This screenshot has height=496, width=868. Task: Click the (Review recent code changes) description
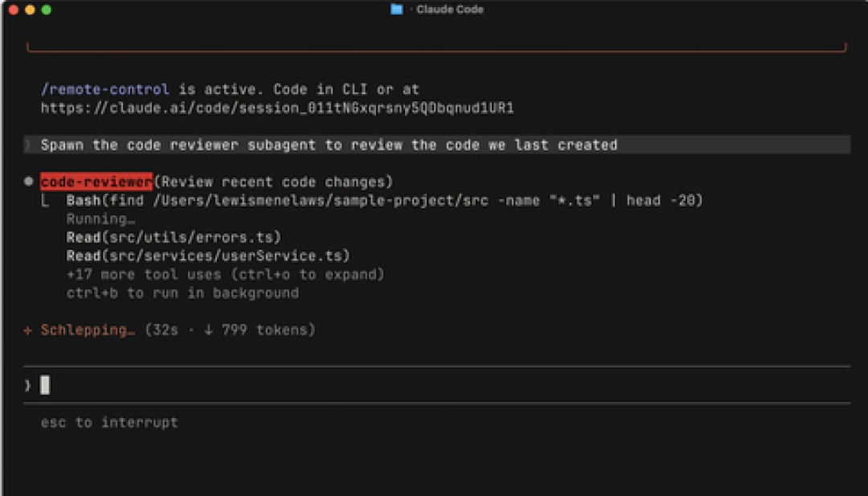tap(273, 182)
